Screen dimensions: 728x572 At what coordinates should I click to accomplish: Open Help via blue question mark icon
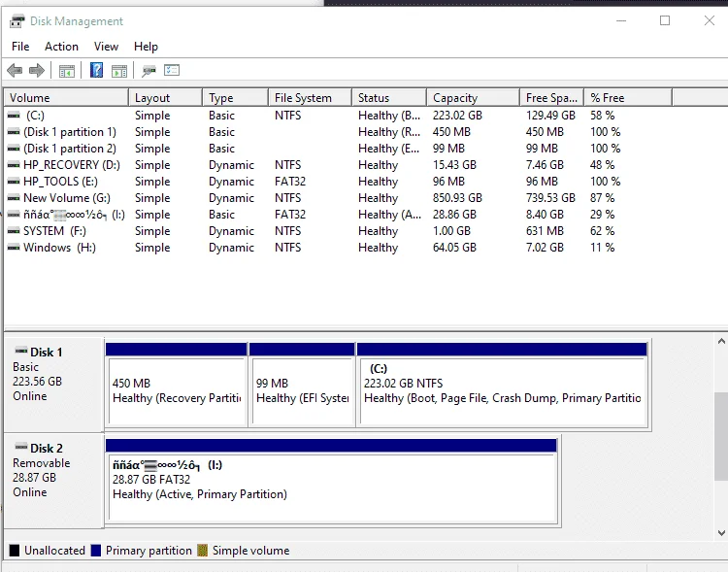(96, 70)
